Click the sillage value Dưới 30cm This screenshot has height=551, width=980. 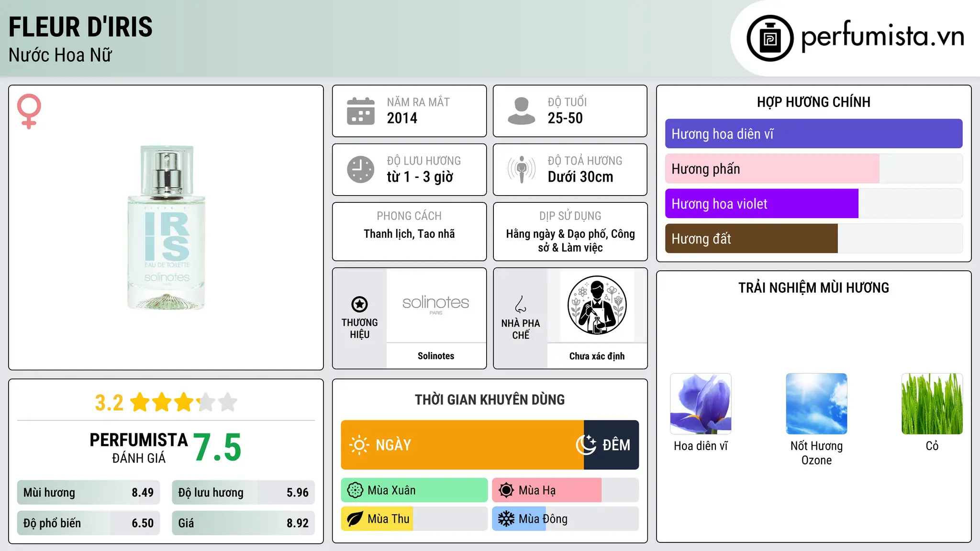(580, 177)
